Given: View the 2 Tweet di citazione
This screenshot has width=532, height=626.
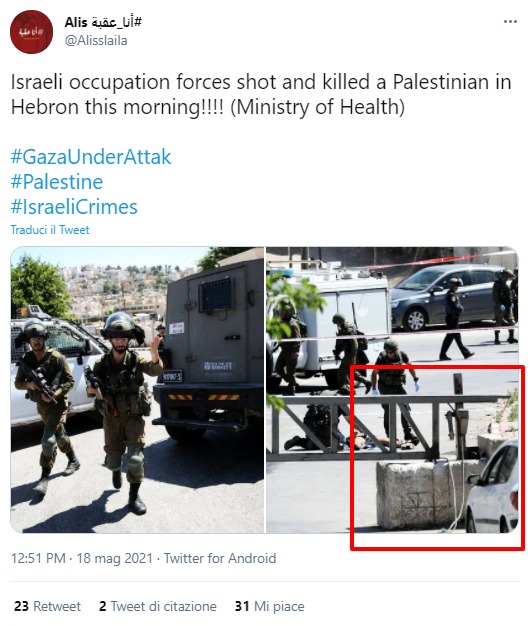Looking at the screenshot, I should 158,606.
